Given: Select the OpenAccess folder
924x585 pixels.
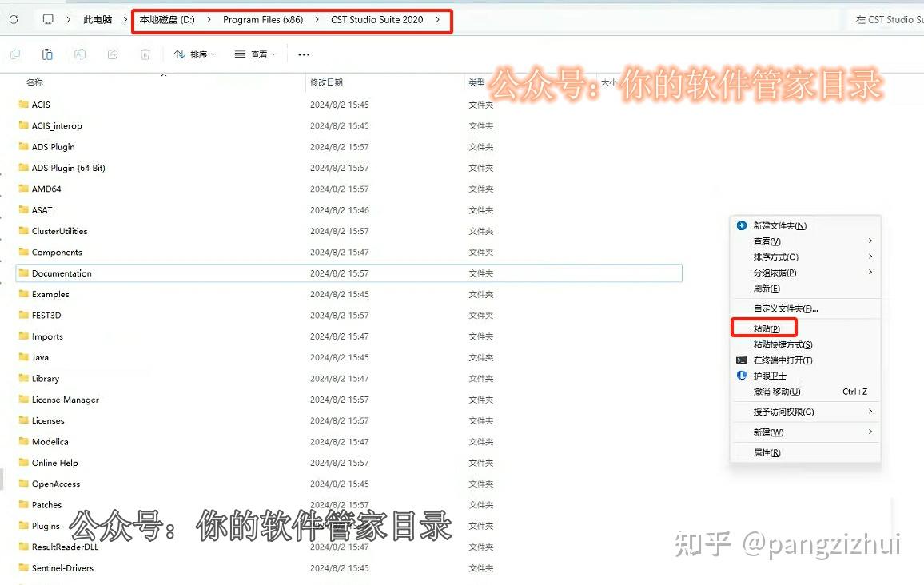Looking at the screenshot, I should [x=56, y=484].
